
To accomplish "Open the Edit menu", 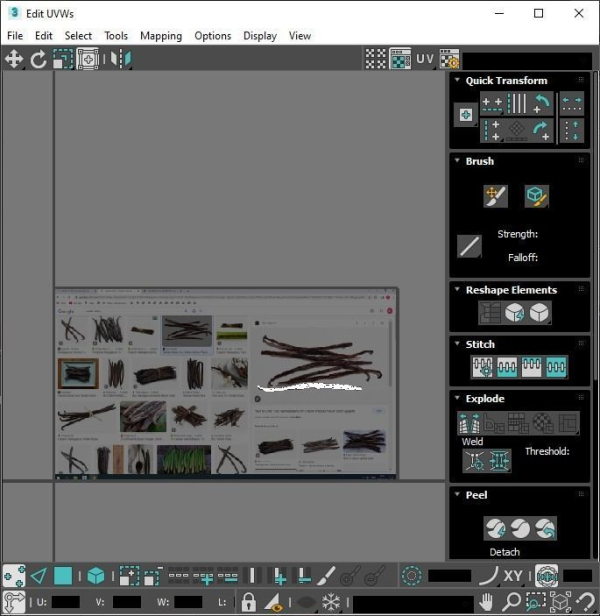I will coord(44,36).
